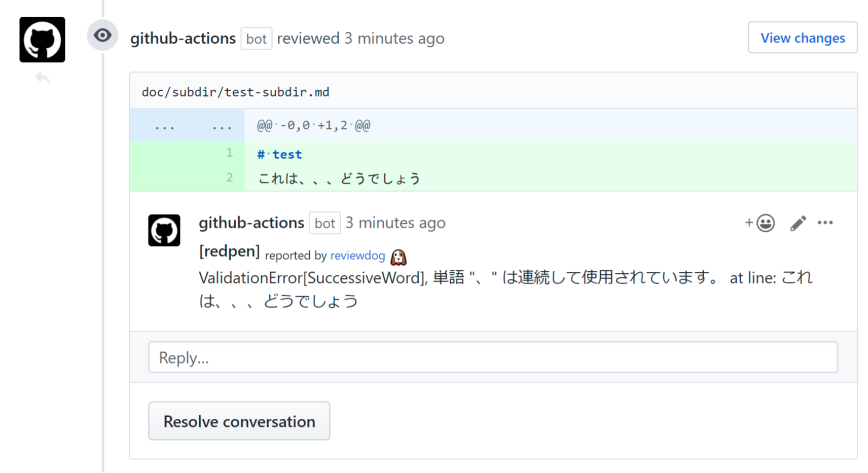Open the comment's three-dot options menu
The height and width of the screenshot is (473, 868).
click(825, 223)
